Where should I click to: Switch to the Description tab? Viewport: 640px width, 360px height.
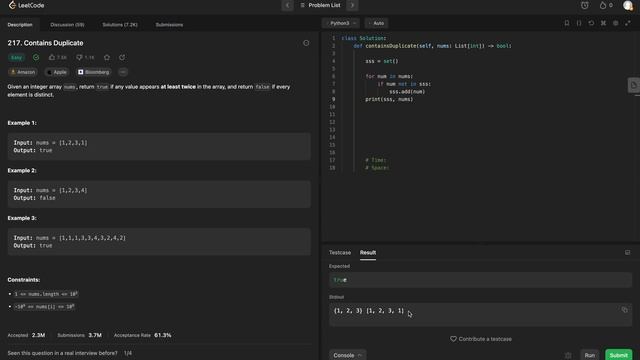point(20,25)
